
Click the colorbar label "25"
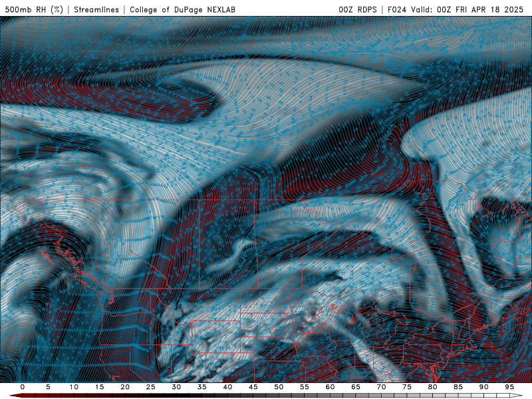151,387
